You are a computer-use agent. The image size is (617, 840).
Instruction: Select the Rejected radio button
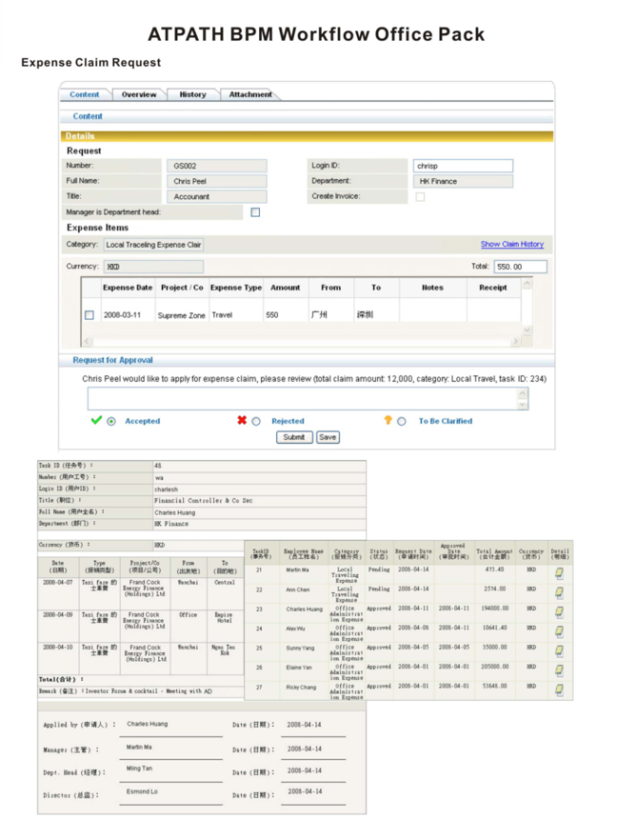[256, 422]
